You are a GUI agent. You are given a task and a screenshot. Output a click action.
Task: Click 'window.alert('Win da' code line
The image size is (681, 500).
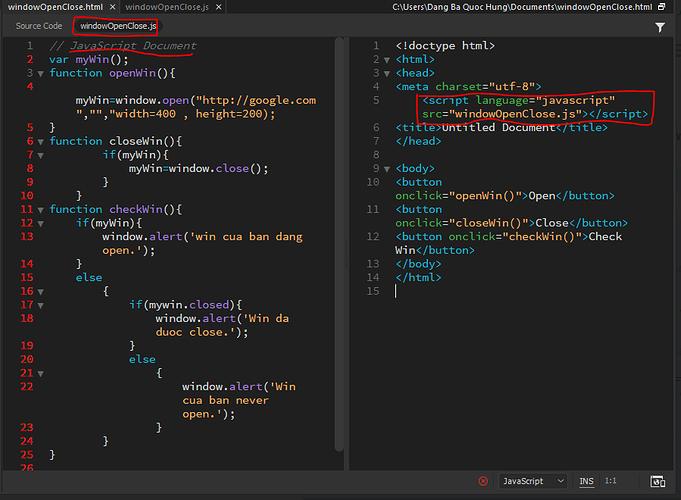click(222, 318)
